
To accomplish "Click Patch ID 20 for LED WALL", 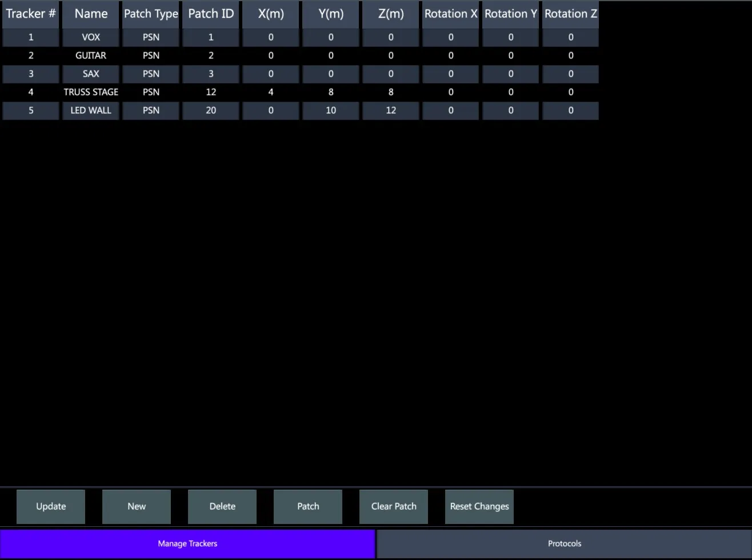I will pos(211,110).
